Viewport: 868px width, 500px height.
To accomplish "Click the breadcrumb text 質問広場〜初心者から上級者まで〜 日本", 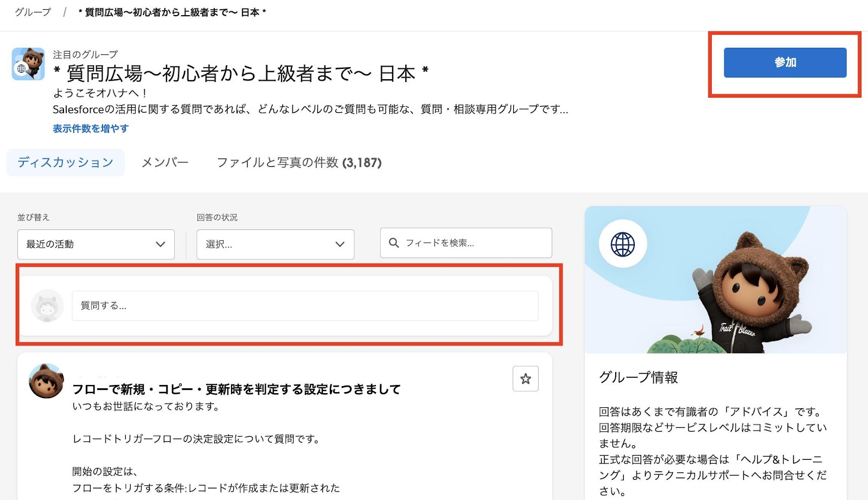I will pos(172,12).
